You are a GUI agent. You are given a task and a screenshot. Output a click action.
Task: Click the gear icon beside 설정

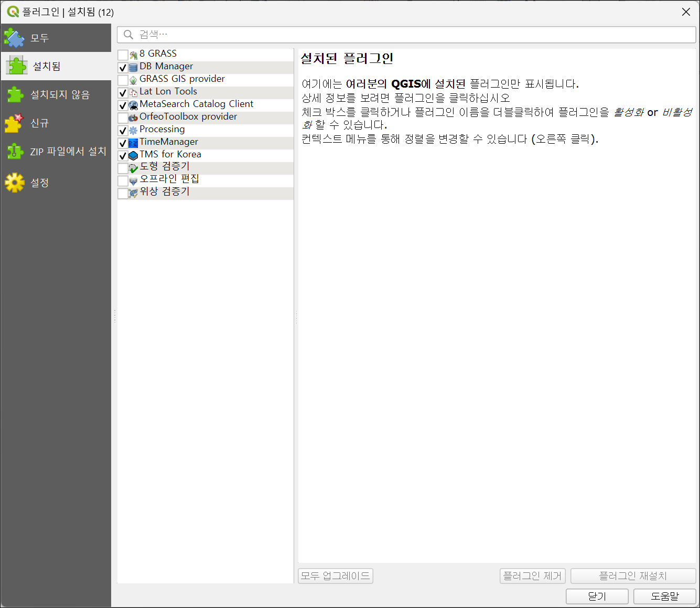(14, 183)
